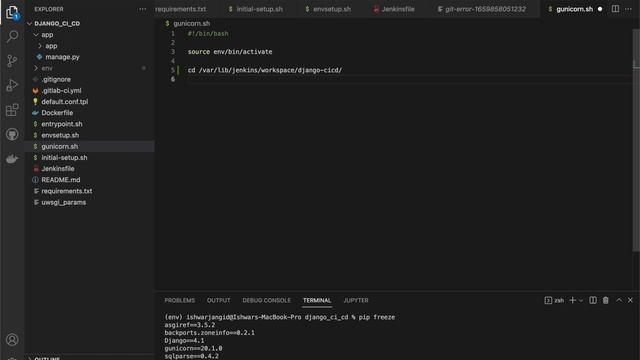Image resolution: width=640 pixels, height=360 pixels.
Task: Open Jenkinsfile in explorer tree
Action: click(58, 169)
